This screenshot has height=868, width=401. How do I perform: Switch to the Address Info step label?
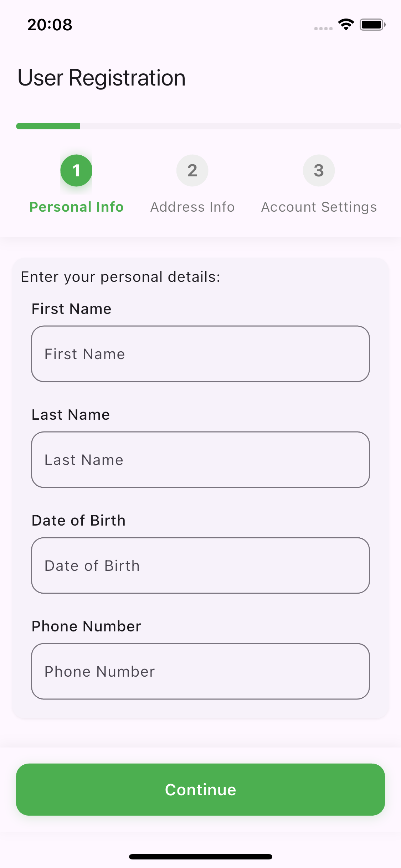(192, 207)
